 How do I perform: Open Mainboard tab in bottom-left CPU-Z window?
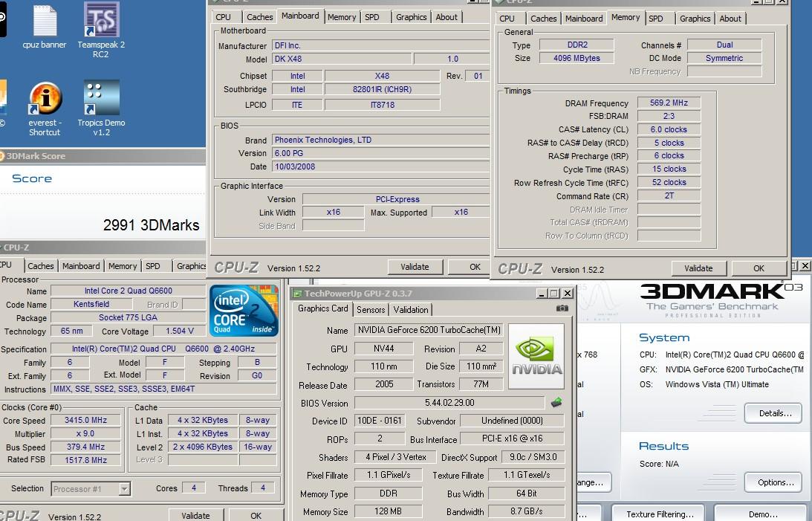pos(81,266)
